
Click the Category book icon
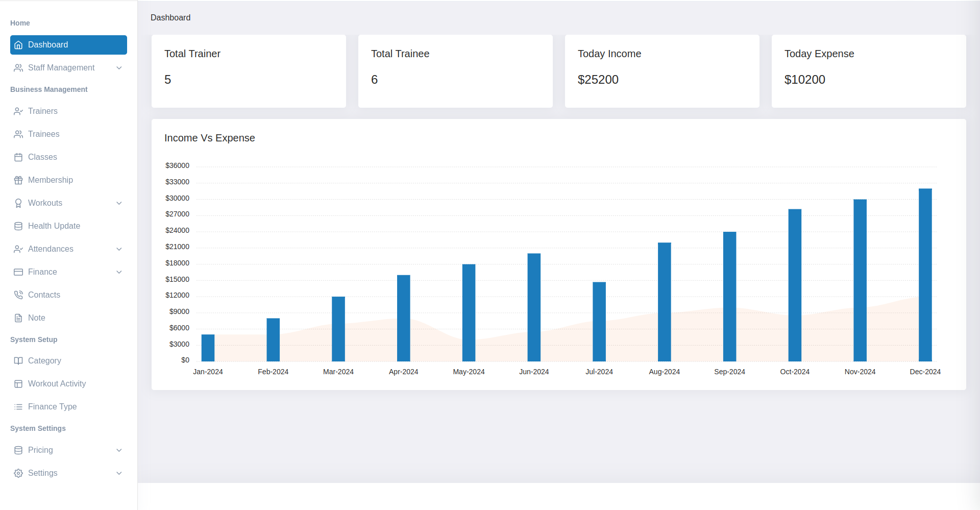point(18,361)
